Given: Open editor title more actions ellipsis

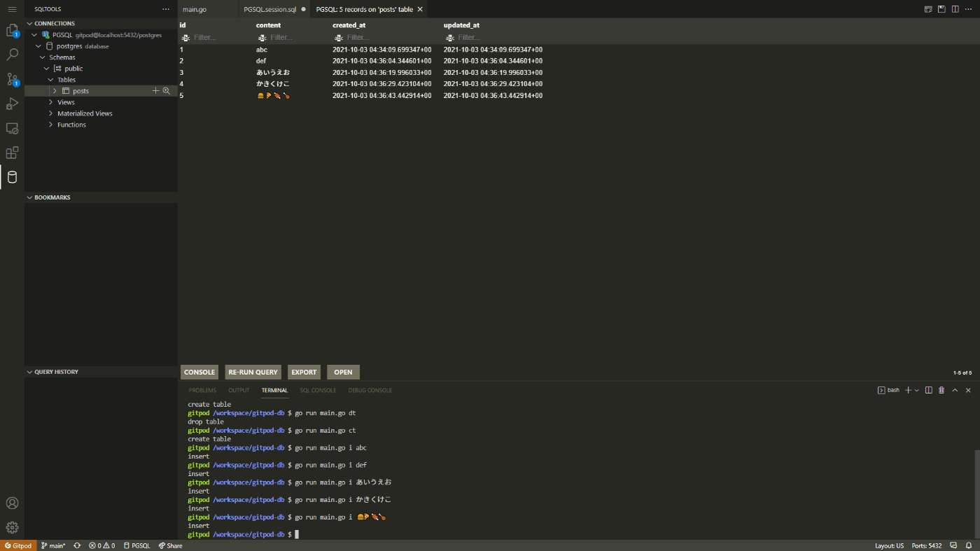Looking at the screenshot, I should (969, 9).
